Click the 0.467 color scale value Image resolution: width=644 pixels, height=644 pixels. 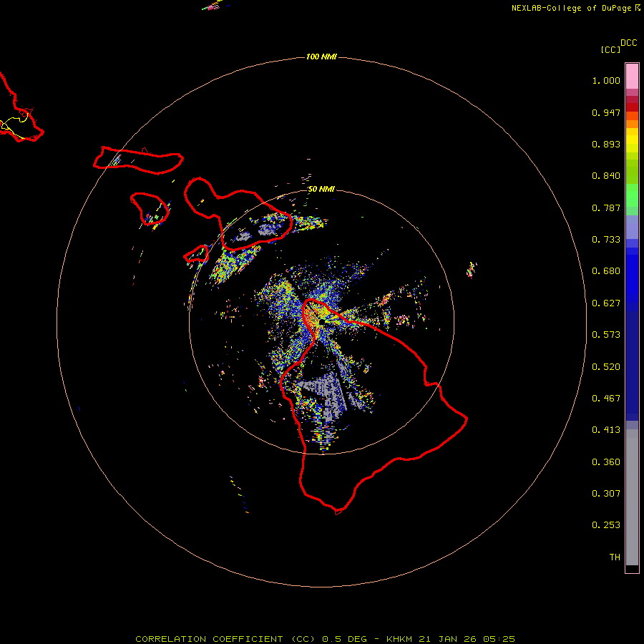(x=606, y=399)
